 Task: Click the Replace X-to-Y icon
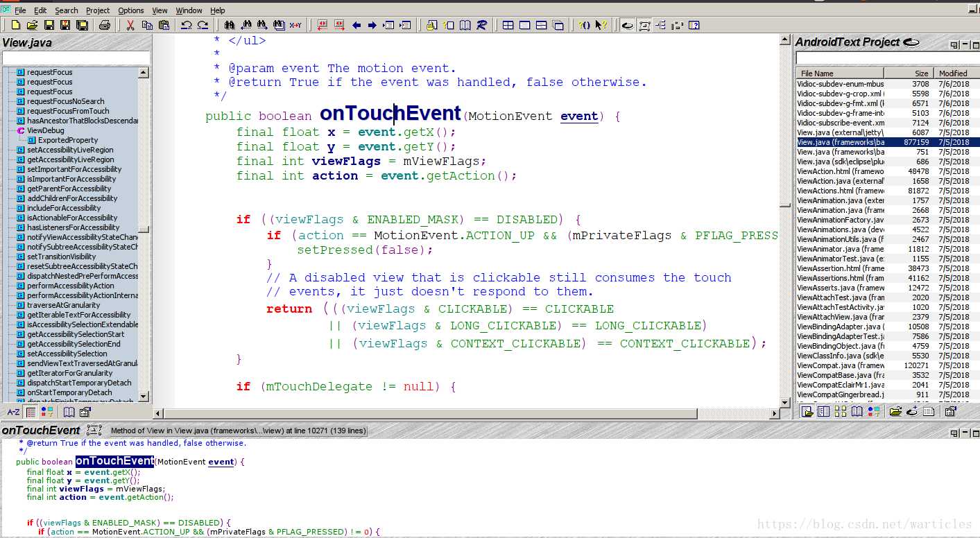[295, 25]
